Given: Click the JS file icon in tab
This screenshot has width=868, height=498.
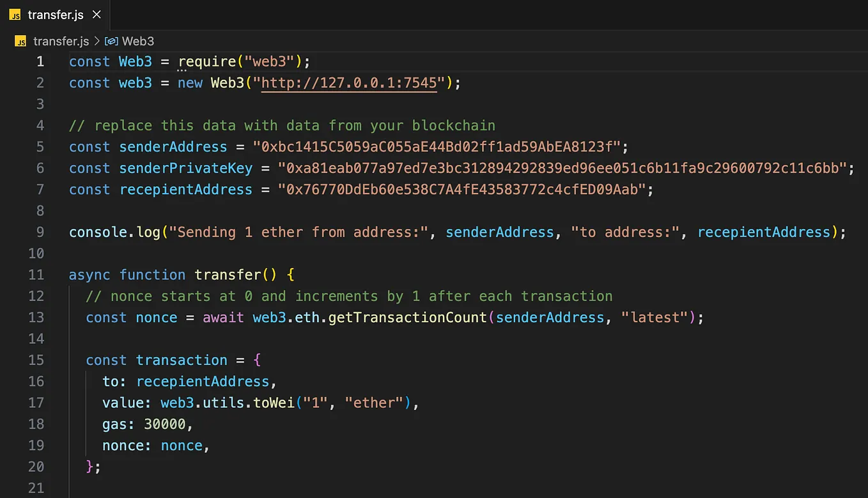Looking at the screenshot, I should [15, 14].
